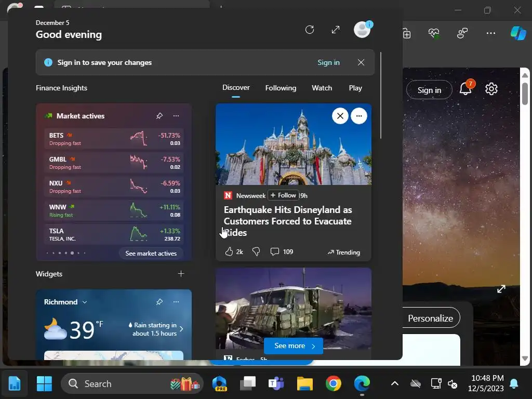The image size is (532, 399).
Task: Open the widgets profile avatar
Action: pos(362,30)
